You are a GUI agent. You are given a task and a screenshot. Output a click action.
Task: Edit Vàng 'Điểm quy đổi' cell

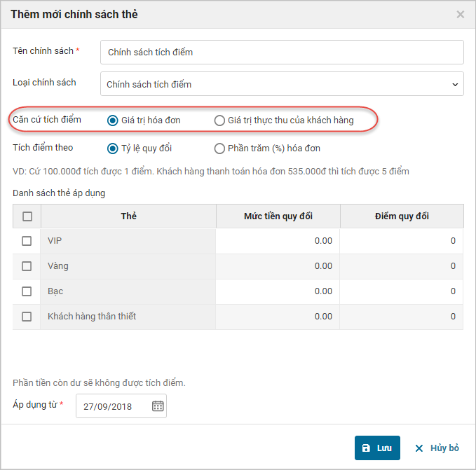pos(402,266)
